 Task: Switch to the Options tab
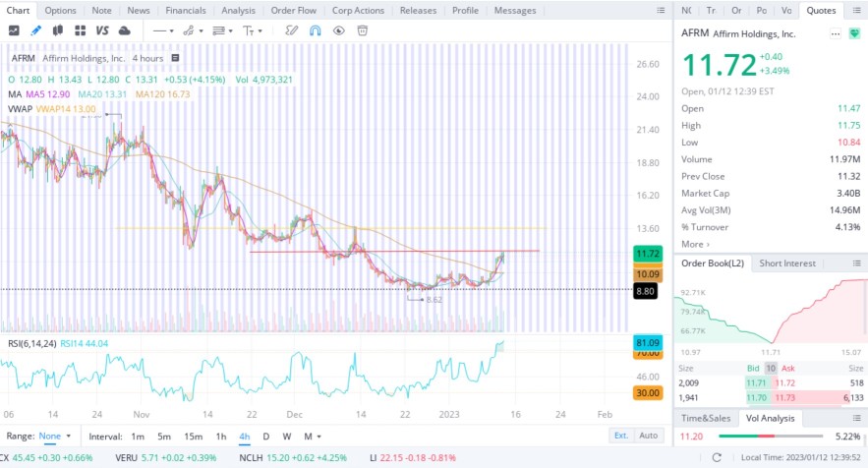click(x=60, y=11)
